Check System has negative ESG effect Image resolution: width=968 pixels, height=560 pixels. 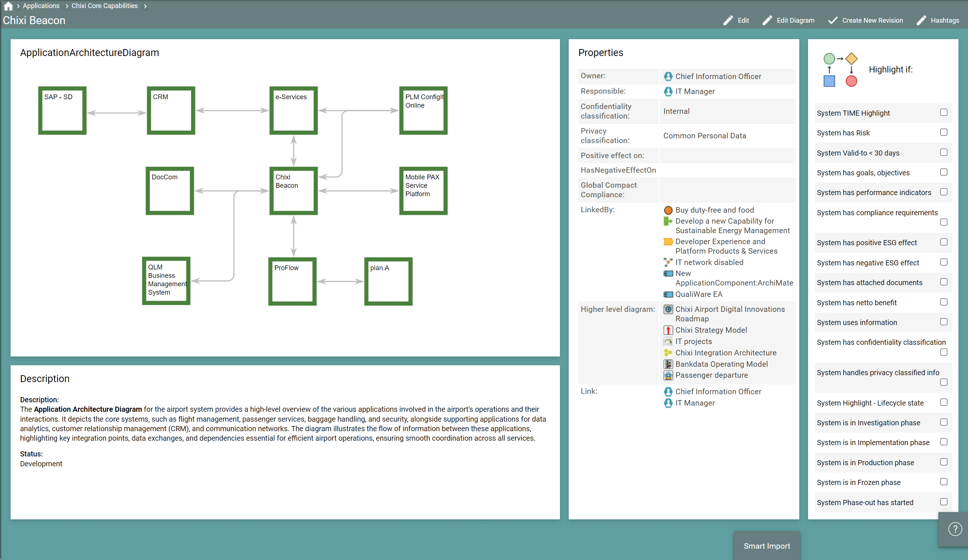943,262
